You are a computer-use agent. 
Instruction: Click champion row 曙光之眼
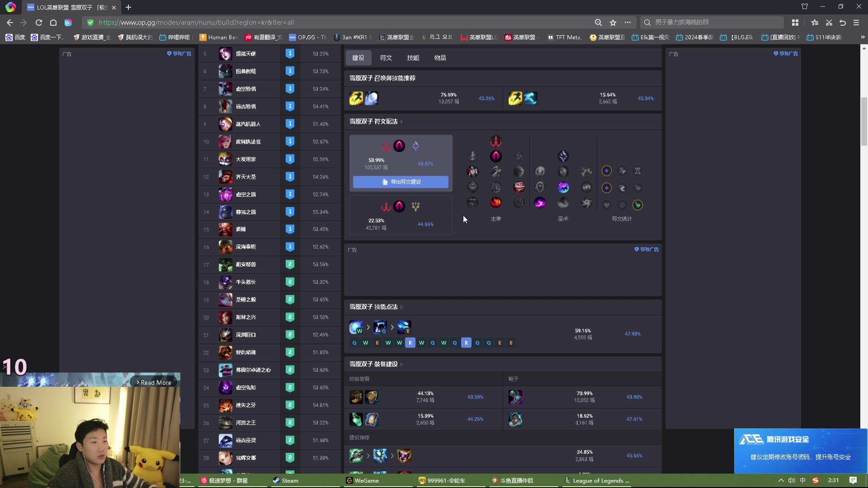tap(269, 212)
